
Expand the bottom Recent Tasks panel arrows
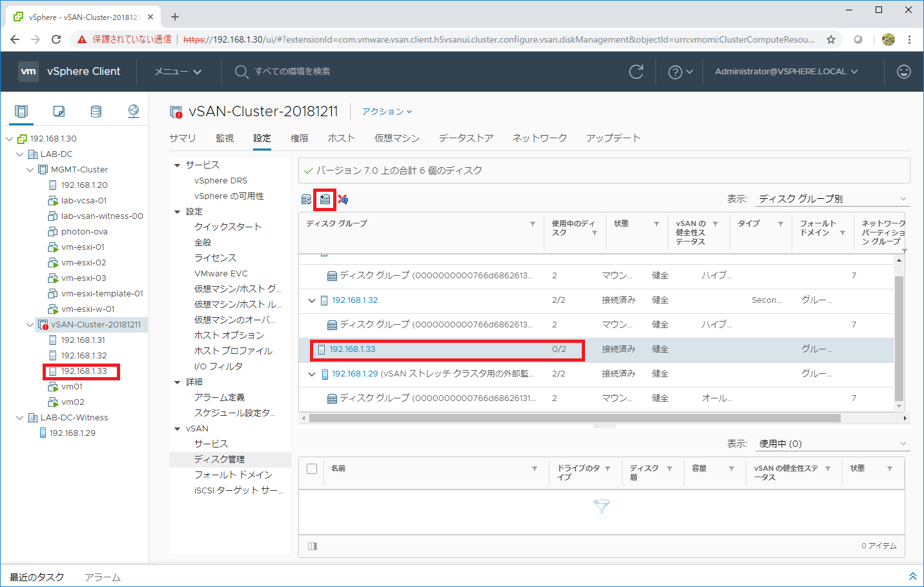(912, 577)
